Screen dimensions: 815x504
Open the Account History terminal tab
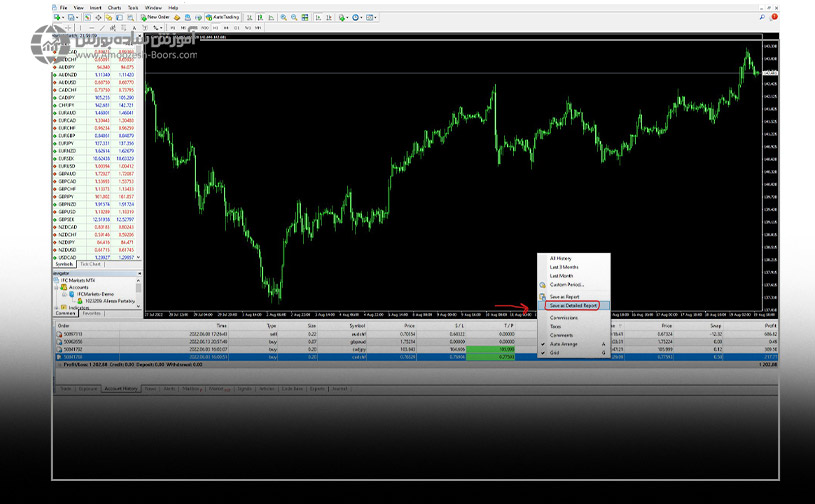tap(120, 387)
